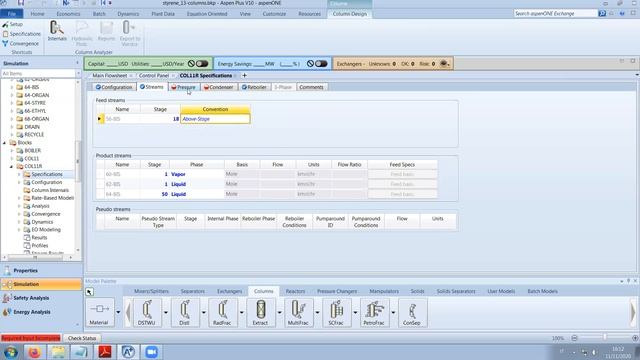
Task: Zoom out with the minus icon
Action: tap(574, 338)
